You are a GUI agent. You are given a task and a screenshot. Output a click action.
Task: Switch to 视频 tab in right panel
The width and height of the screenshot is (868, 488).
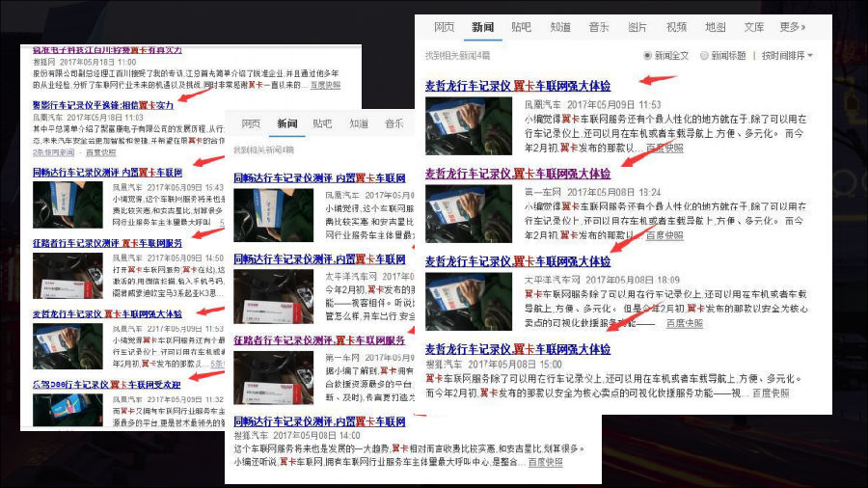coord(676,27)
